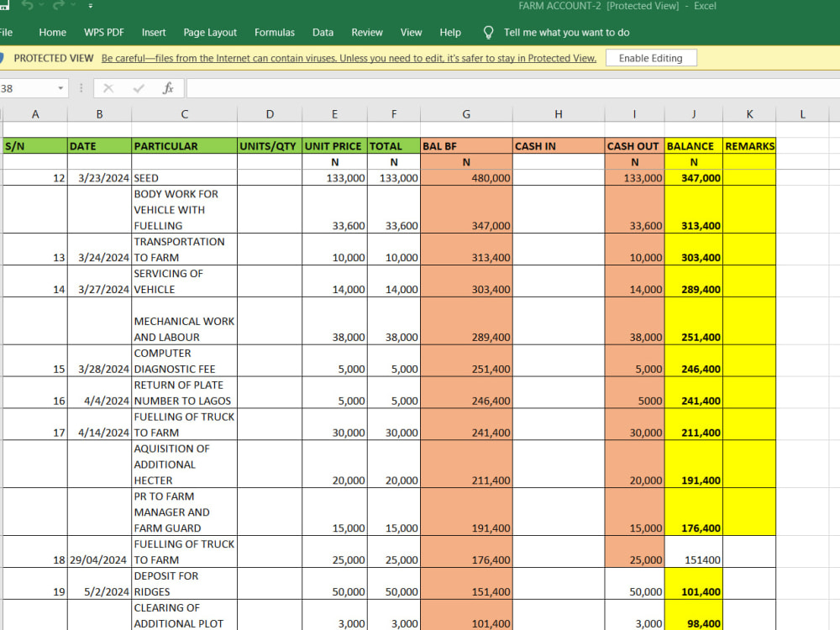Click the formula bar Cancel X icon
Viewport: 840px width, 630px height.
(108, 88)
